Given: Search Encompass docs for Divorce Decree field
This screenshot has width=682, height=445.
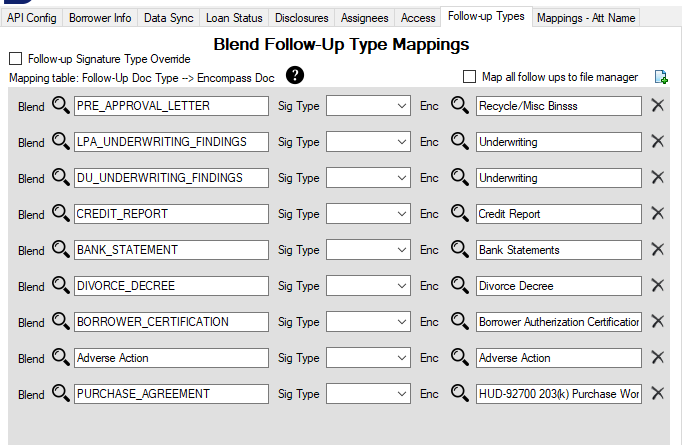Looking at the screenshot, I should (x=460, y=286).
